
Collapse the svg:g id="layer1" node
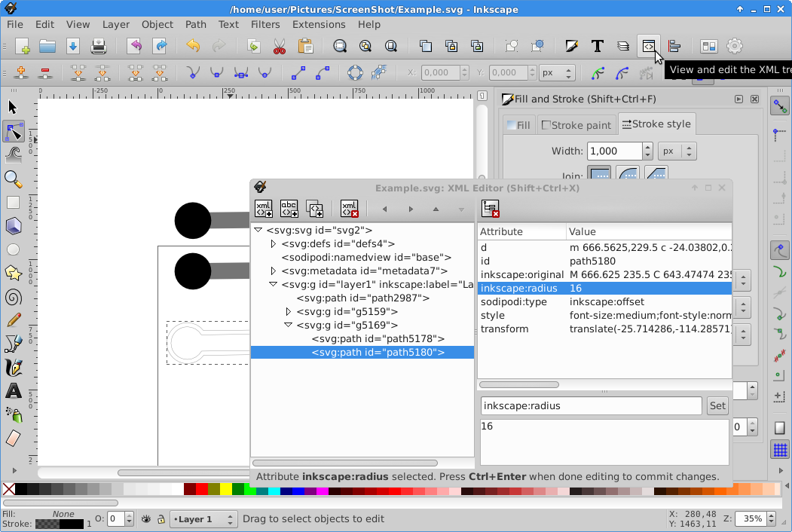click(x=274, y=284)
